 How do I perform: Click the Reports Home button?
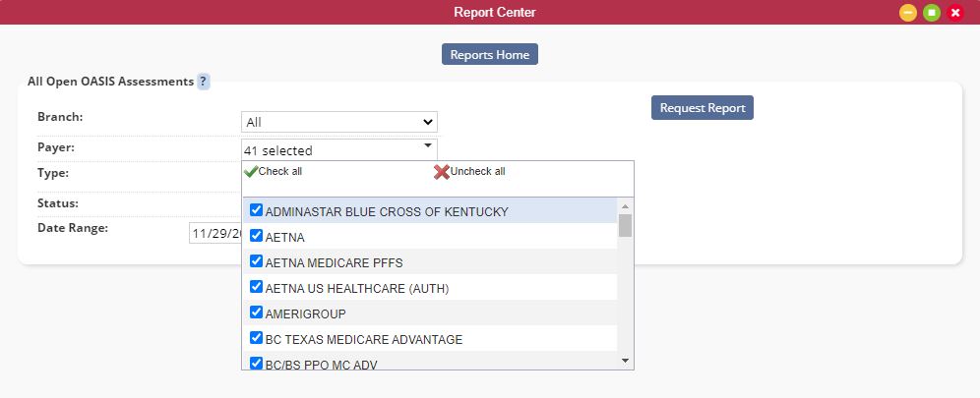[490, 54]
